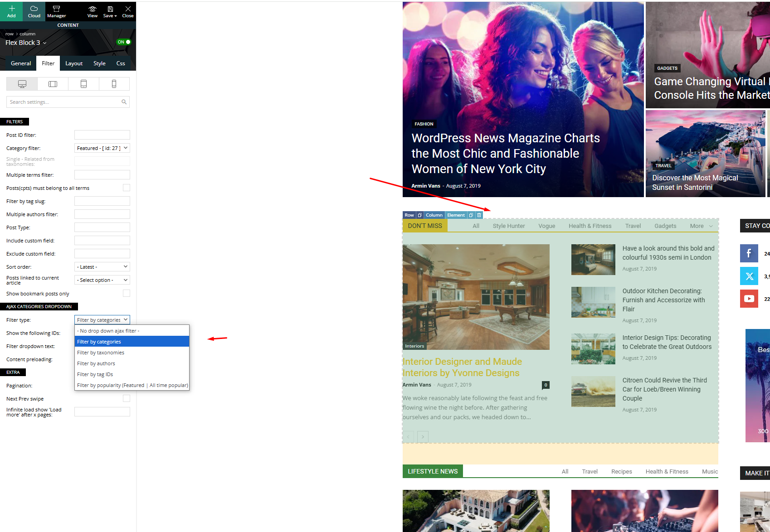The width and height of the screenshot is (770, 532).
Task: Click the Multiple authors filter input
Action: pyautogui.click(x=102, y=214)
